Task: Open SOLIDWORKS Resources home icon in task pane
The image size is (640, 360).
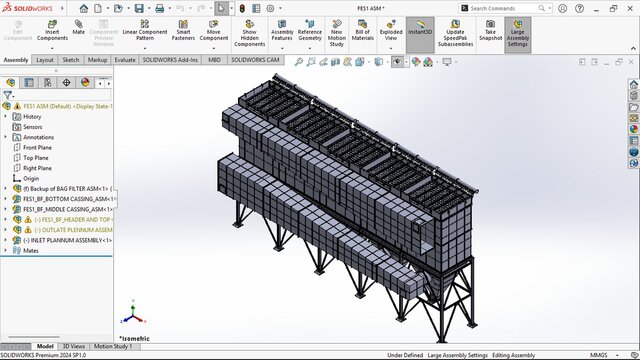Action: [x=633, y=84]
